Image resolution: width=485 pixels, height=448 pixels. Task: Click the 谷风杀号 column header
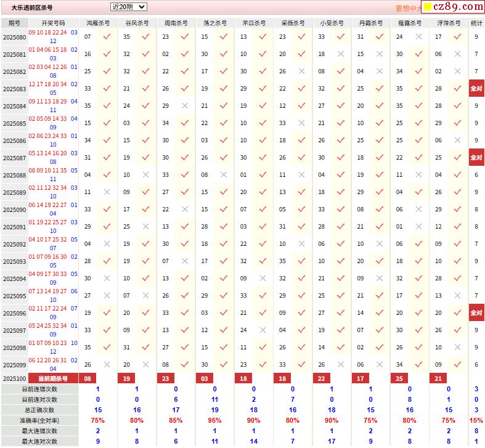tap(137, 23)
